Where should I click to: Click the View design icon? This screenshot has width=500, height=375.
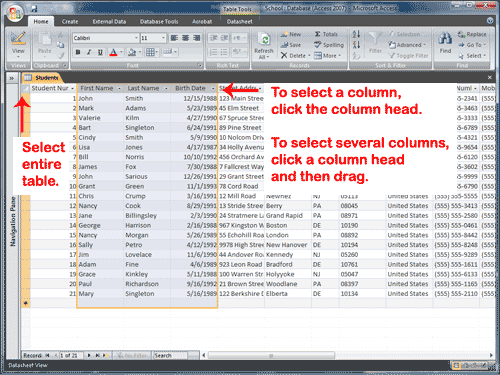point(18,38)
